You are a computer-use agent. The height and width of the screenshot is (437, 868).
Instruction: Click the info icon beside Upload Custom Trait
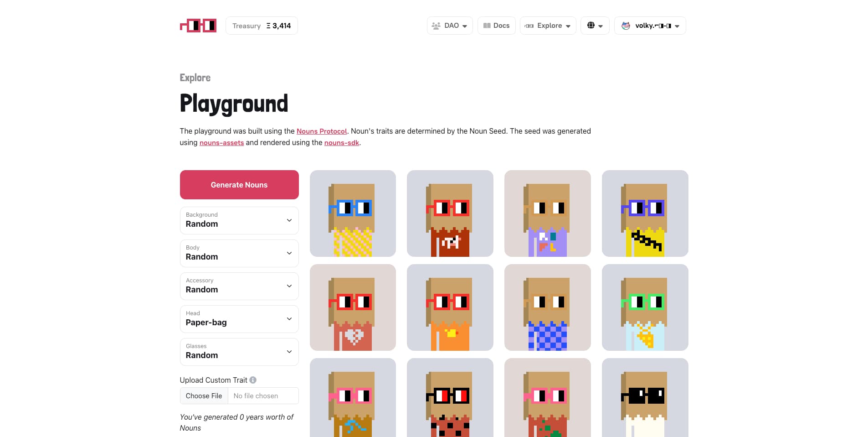coord(253,380)
